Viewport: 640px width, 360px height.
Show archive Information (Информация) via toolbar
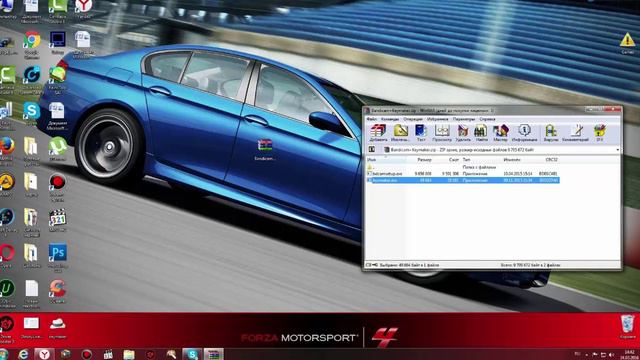[x=524, y=133]
